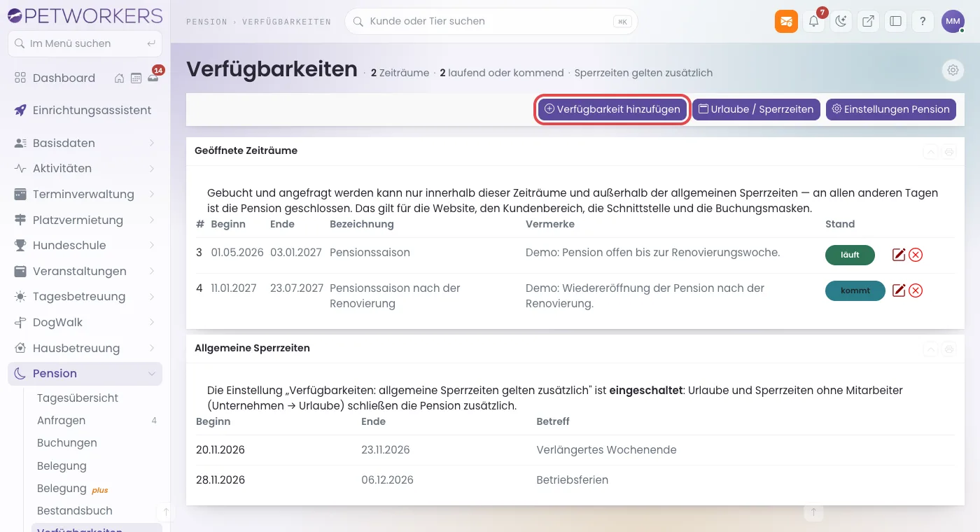The width and height of the screenshot is (980, 532).
Task: Edit Pensionssaison nach der Renovierung row
Action: [x=899, y=290]
